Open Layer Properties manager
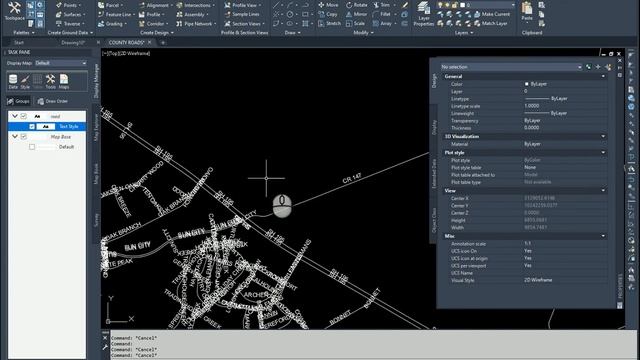 424,14
